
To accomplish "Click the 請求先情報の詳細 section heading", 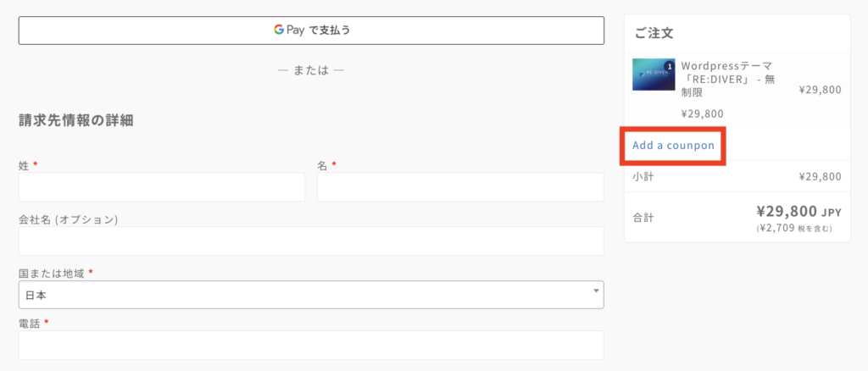I will tap(75, 120).
